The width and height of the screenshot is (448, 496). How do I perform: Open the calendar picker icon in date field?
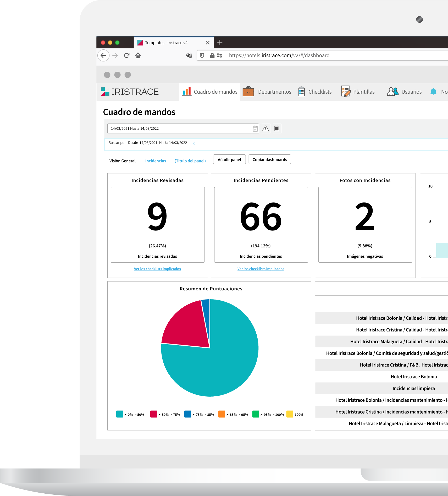pyautogui.click(x=255, y=128)
